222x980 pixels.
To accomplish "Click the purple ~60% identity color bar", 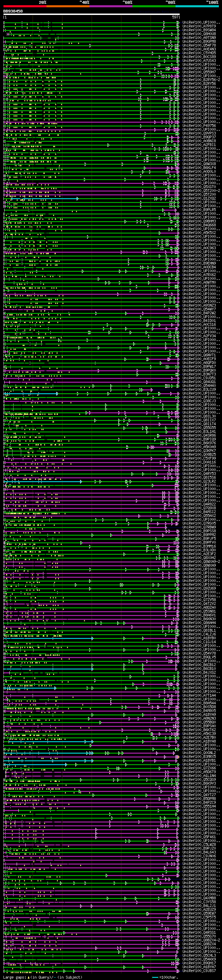I will [111, 7].
